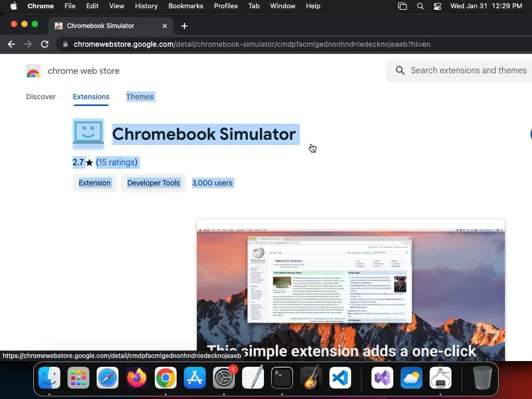Open the Window menu

pos(283,6)
